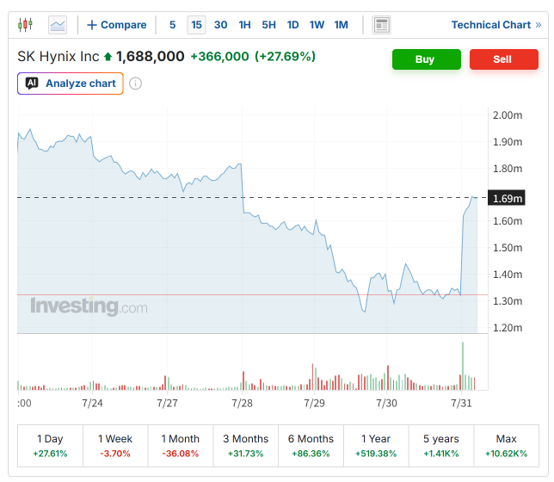Screen dimensions: 554x482
Task: Select the 5 minute interval
Action: pyautogui.click(x=172, y=25)
